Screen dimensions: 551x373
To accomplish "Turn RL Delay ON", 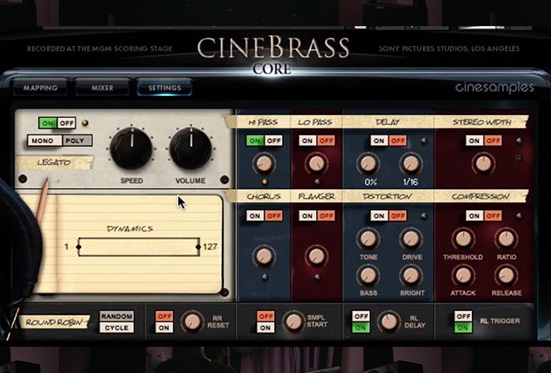I will tap(361, 328).
